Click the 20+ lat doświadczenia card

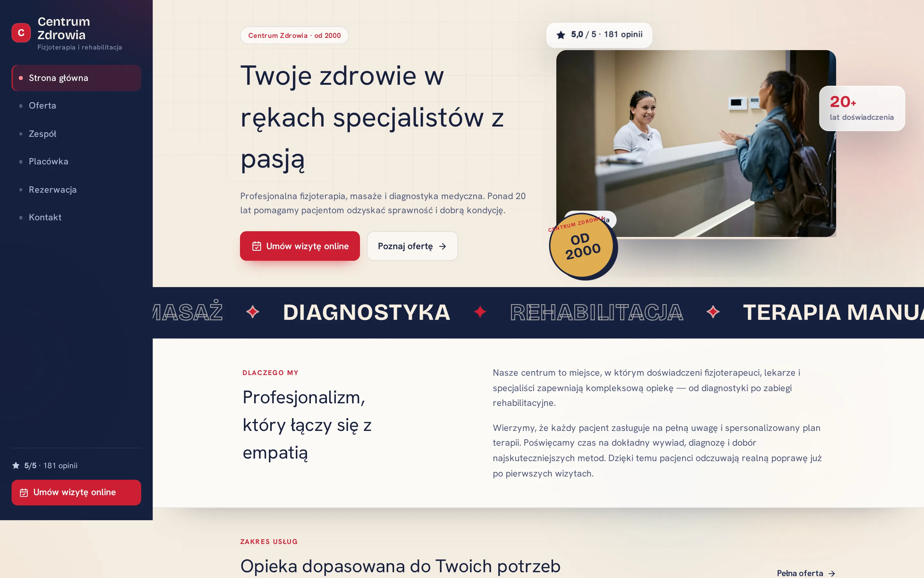[x=862, y=108]
